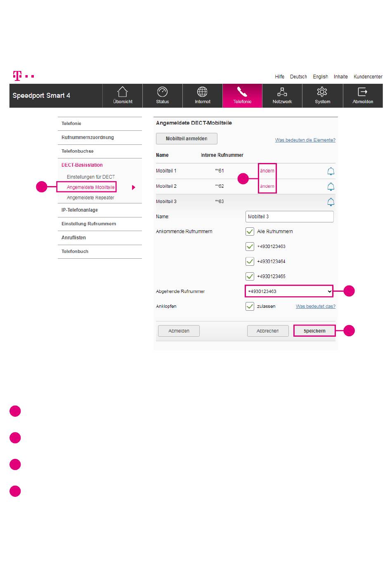Select DECT-Basisstation in the sidebar

(82, 165)
